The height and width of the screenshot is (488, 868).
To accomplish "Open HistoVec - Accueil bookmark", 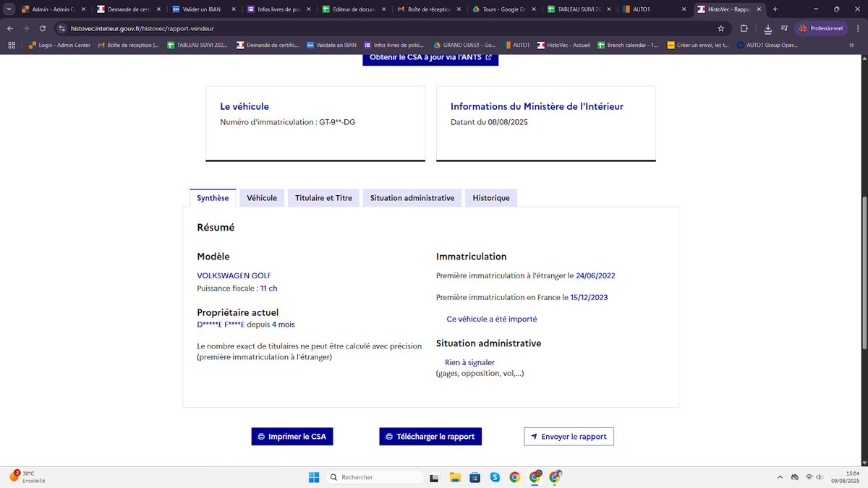I will [x=564, y=45].
